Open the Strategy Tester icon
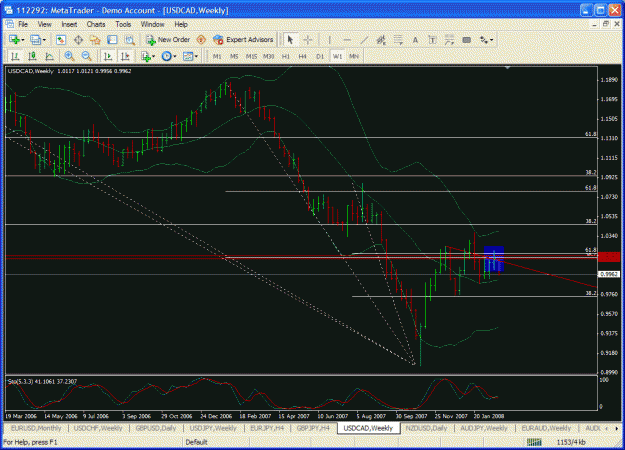Viewport: 625px width, 450px height. (x=130, y=40)
